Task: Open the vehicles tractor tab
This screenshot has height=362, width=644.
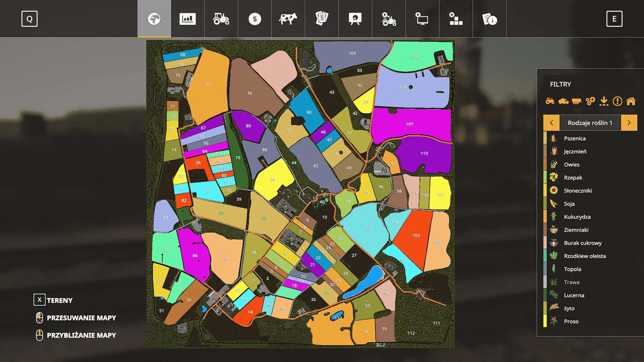Action: coord(221,19)
